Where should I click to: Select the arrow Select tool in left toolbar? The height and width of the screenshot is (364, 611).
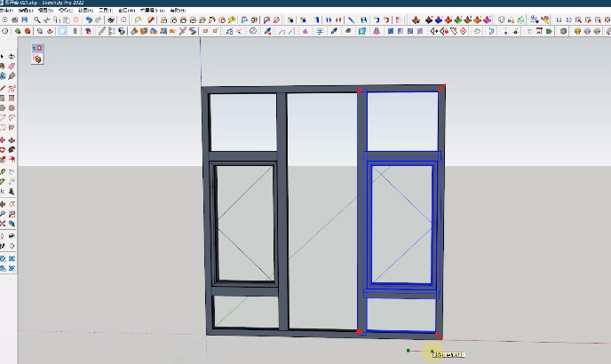point(4,57)
